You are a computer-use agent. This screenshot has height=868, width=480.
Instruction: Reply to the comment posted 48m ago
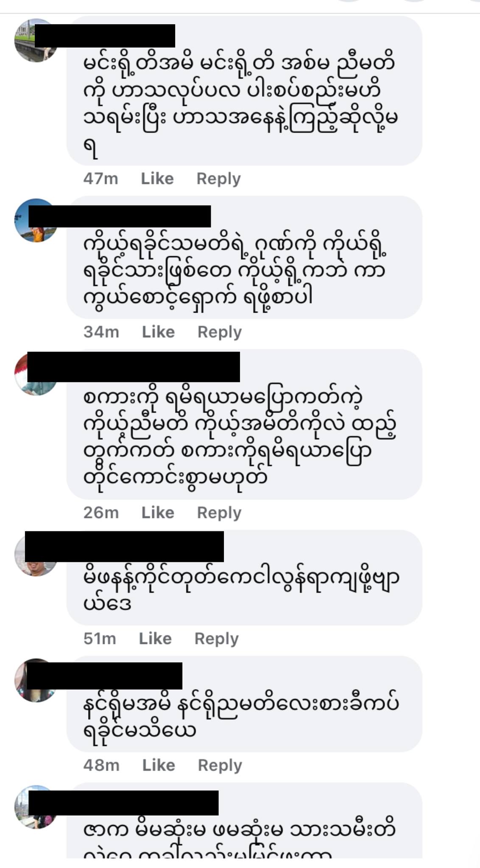[x=220, y=766]
